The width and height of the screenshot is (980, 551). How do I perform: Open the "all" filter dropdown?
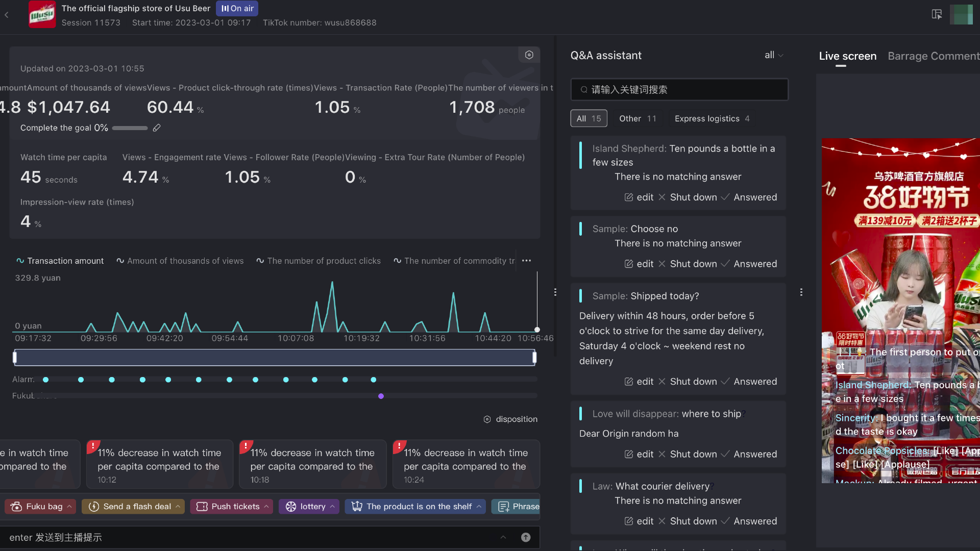tap(774, 55)
